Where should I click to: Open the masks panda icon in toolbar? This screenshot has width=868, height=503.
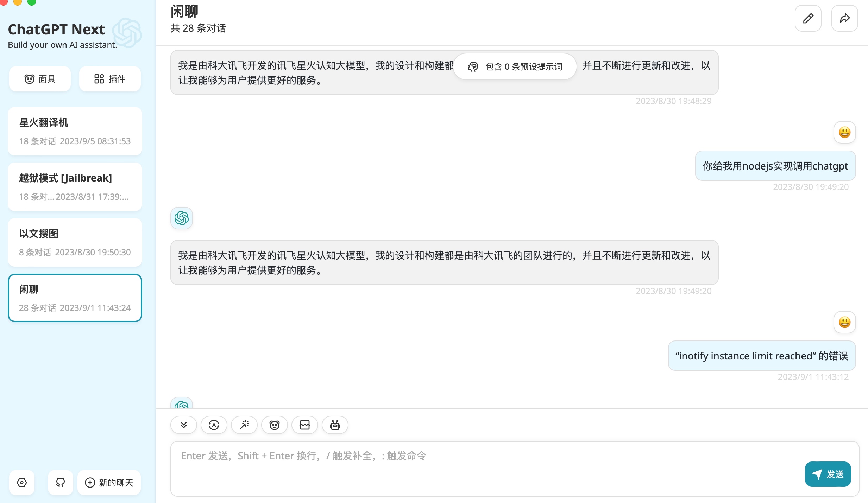coord(275,425)
